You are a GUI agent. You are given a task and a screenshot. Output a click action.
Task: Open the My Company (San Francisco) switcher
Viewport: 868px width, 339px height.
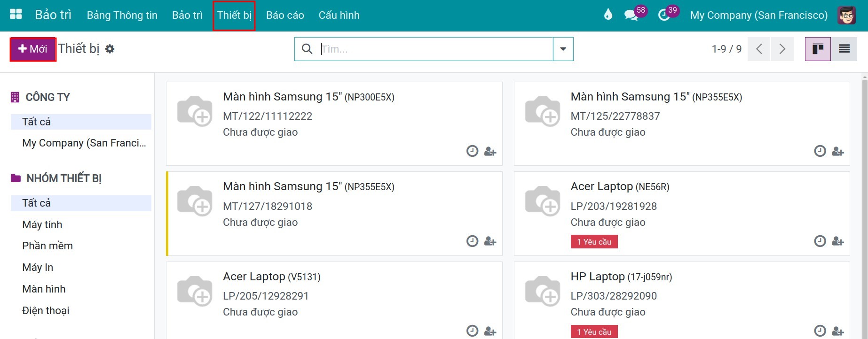758,15
